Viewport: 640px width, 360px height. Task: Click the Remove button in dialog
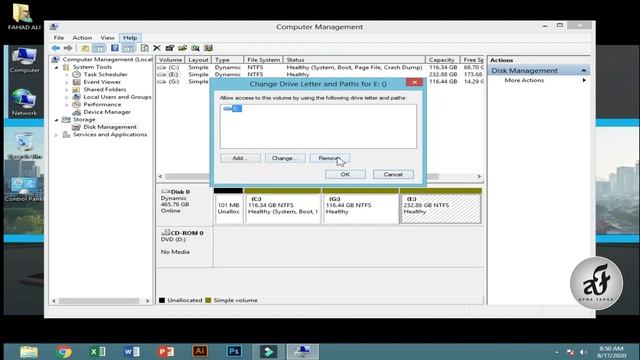coord(330,158)
